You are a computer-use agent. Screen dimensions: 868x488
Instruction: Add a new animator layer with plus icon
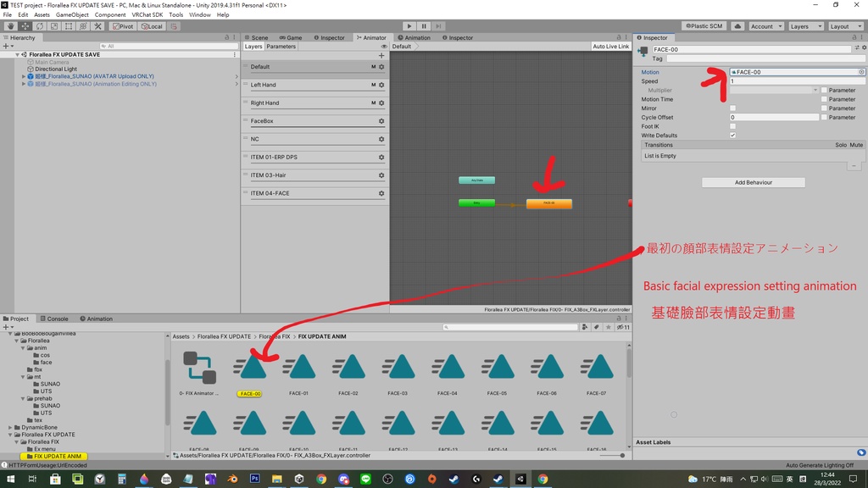pyautogui.click(x=381, y=55)
